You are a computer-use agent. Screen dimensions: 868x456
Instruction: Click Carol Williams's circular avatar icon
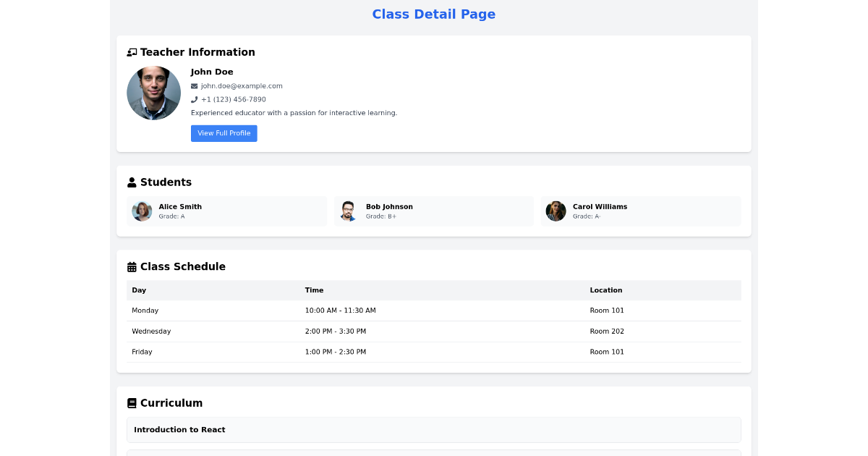[x=556, y=211]
